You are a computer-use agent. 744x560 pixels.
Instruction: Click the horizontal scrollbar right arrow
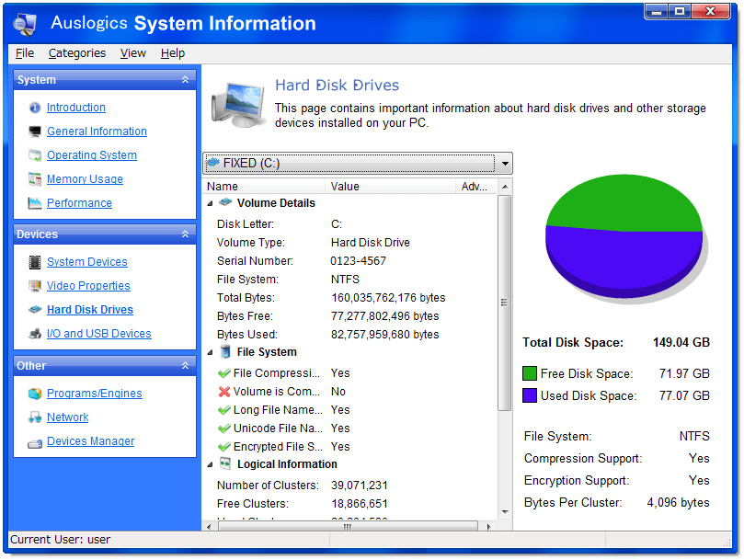(488, 526)
